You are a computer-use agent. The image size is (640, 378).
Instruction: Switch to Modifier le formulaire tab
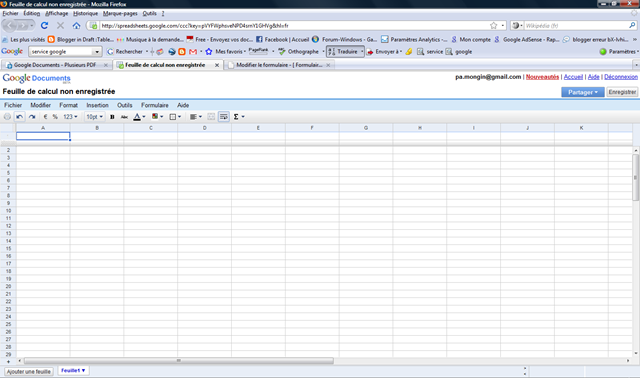280,65
